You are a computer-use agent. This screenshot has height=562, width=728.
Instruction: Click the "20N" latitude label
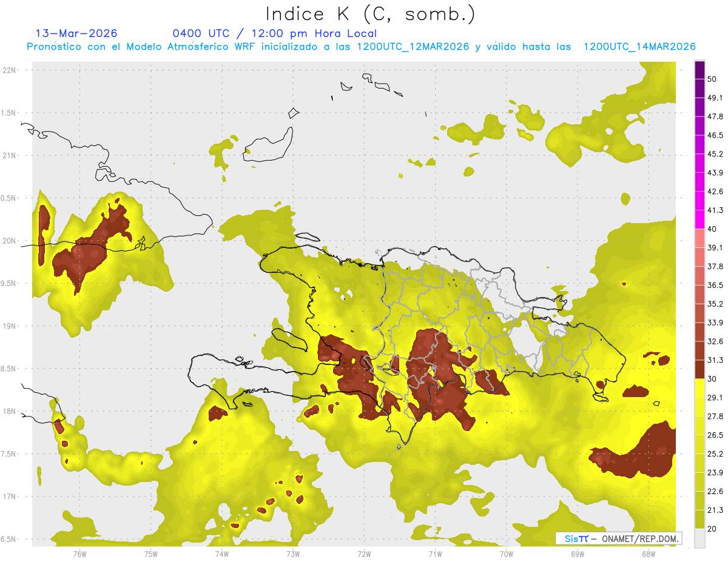click(x=9, y=241)
